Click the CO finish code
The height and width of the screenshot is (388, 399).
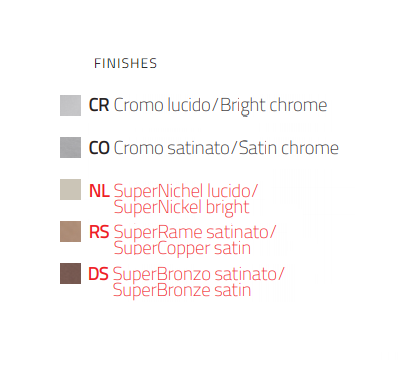click(x=99, y=148)
